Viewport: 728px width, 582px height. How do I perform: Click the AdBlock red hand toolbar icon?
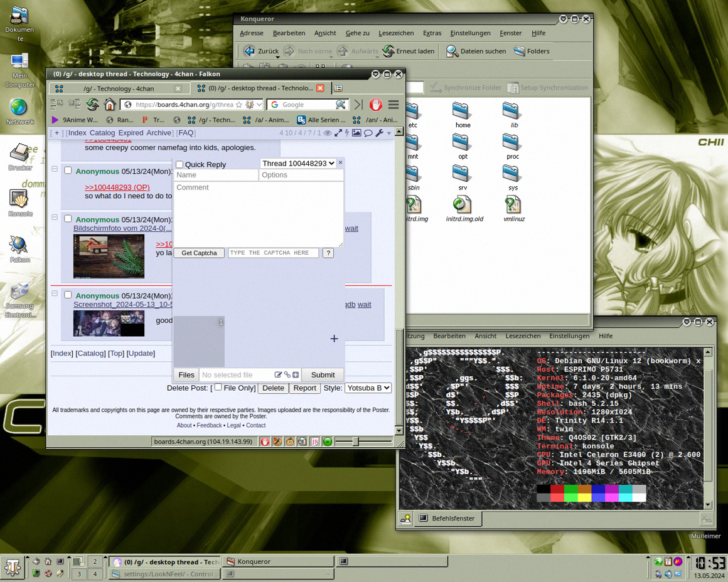(x=375, y=105)
